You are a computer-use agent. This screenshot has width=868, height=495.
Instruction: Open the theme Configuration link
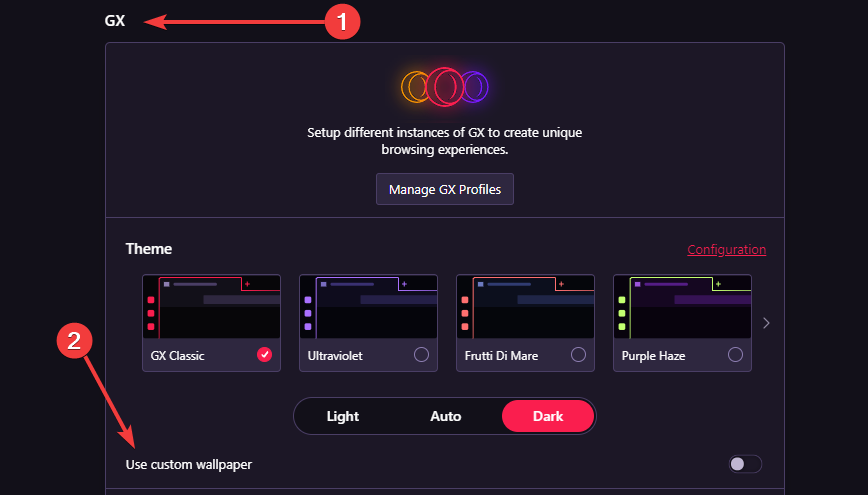pos(726,250)
